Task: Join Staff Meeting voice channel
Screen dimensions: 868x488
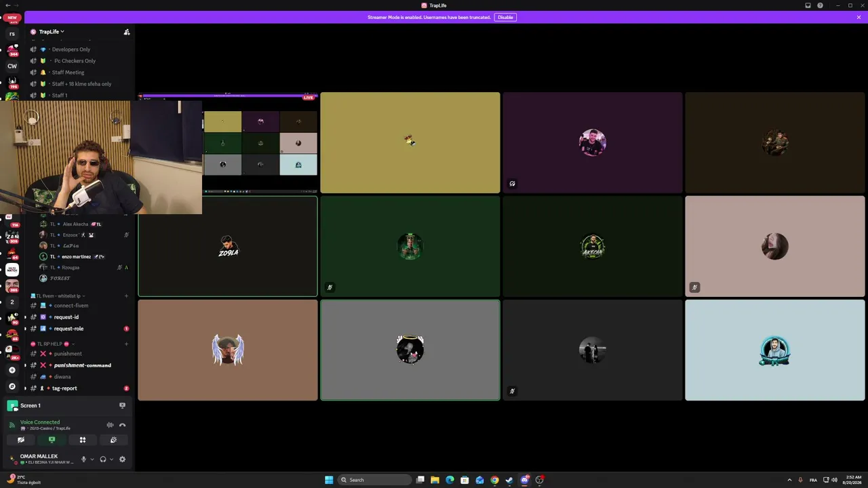Action: click(68, 73)
